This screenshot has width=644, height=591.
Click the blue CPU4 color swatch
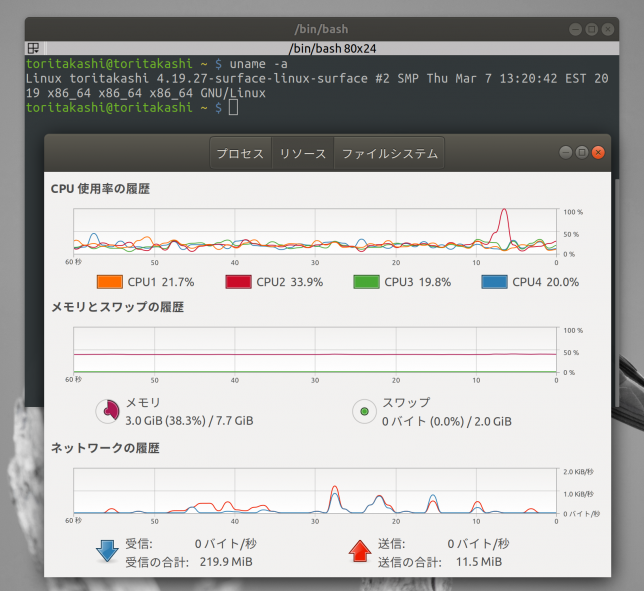click(494, 282)
